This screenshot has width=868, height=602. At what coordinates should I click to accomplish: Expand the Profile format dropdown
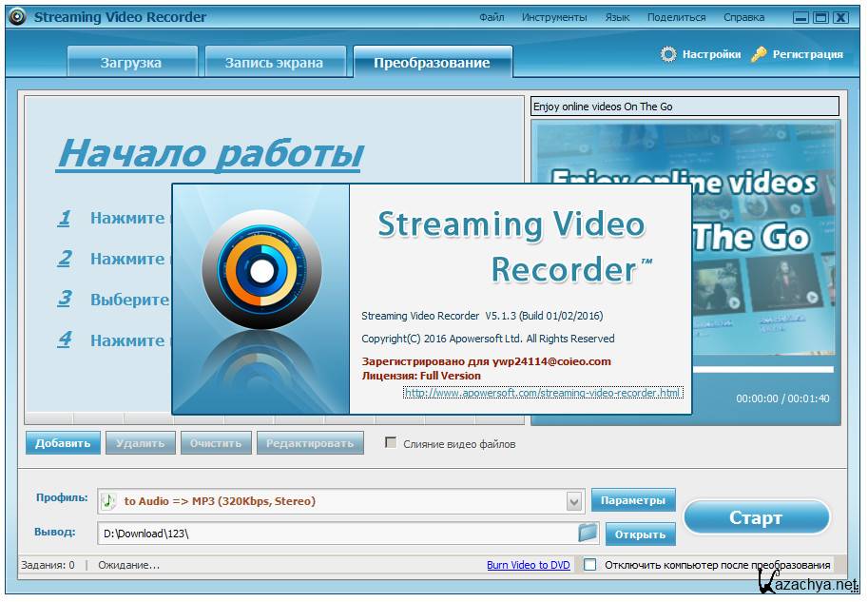[x=574, y=501]
